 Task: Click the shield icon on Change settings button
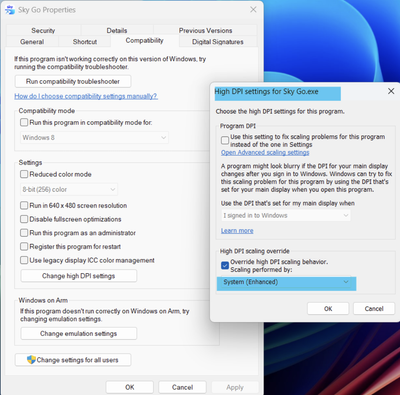(31, 360)
